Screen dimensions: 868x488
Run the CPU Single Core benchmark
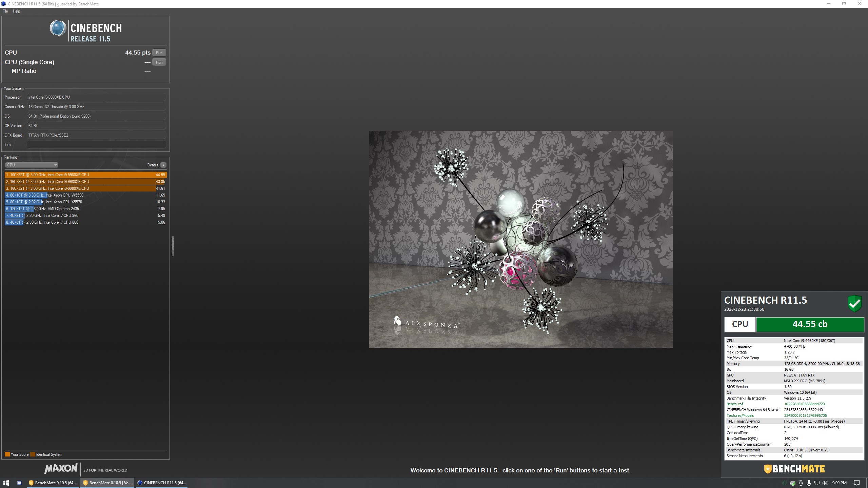(x=159, y=62)
